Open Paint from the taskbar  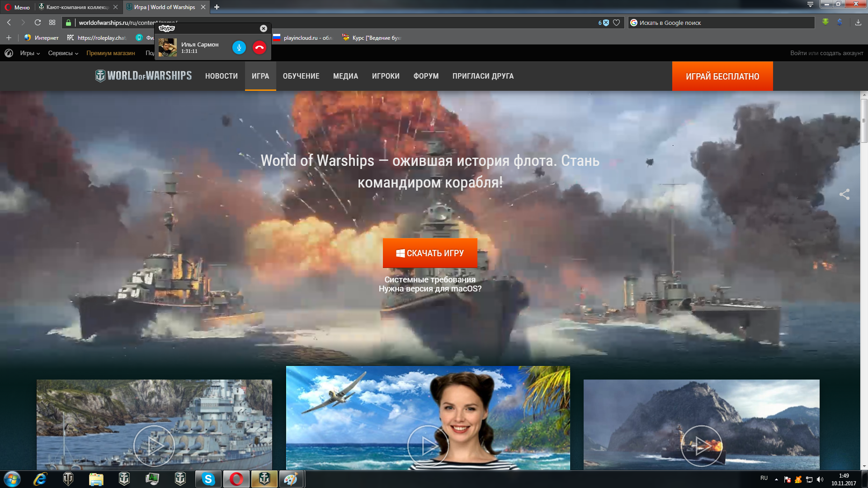click(x=291, y=479)
